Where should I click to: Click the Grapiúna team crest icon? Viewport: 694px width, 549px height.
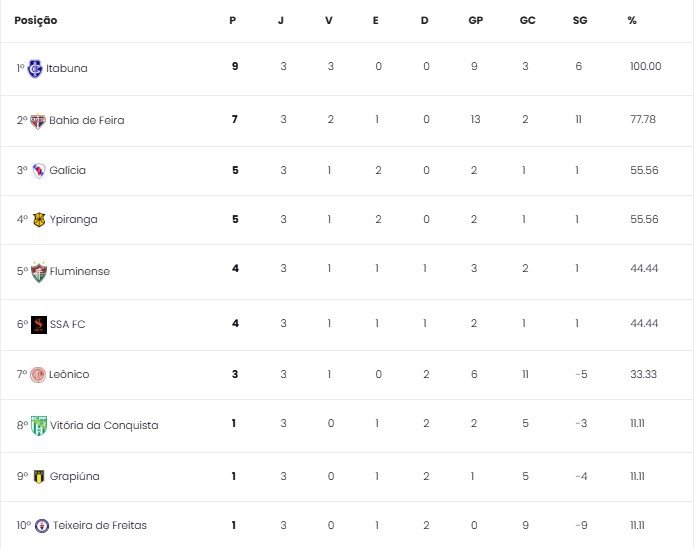pos(40,476)
